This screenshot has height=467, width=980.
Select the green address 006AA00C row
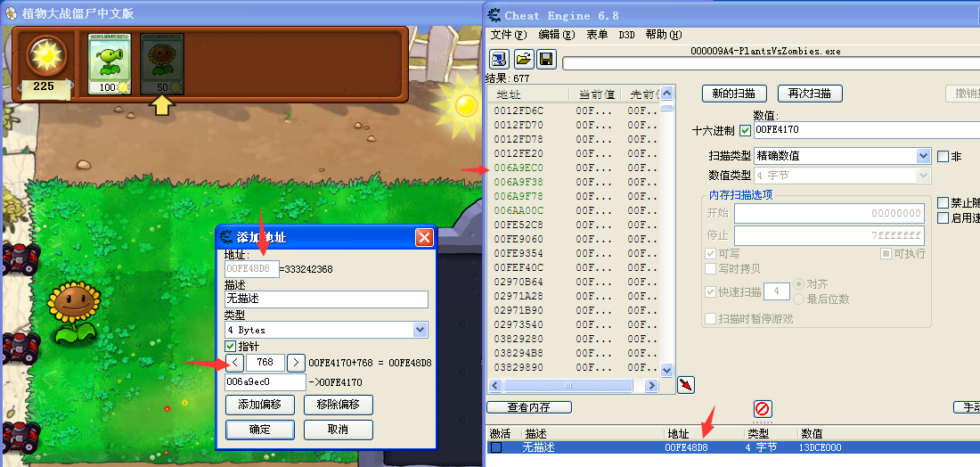tap(573, 210)
